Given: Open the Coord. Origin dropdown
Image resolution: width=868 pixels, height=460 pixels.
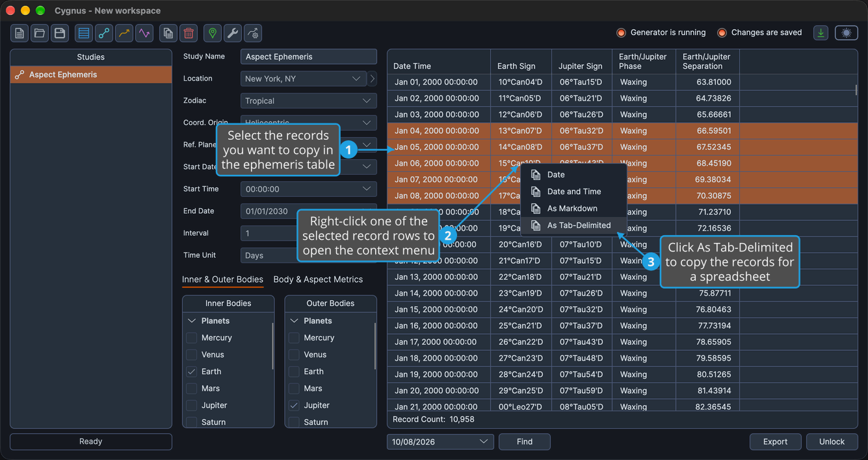Looking at the screenshot, I should point(309,123).
